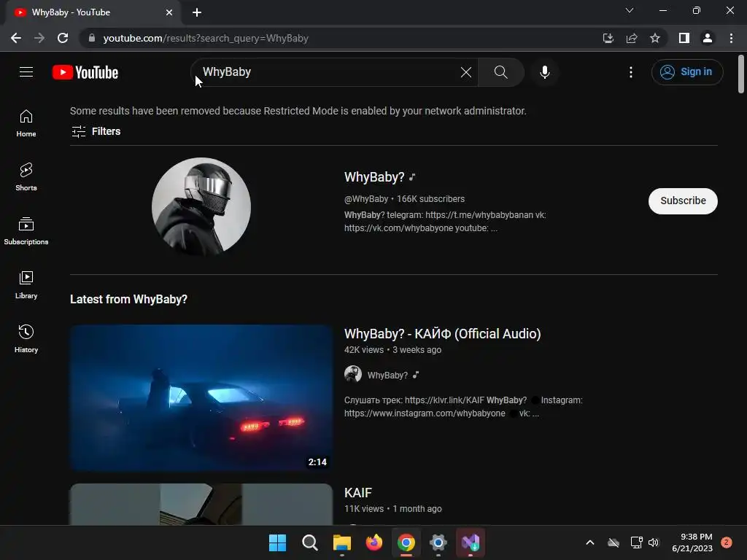The width and height of the screenshot is (747, 560).
Task: Open the Chrome profile icon
Action: click(708, 38)
